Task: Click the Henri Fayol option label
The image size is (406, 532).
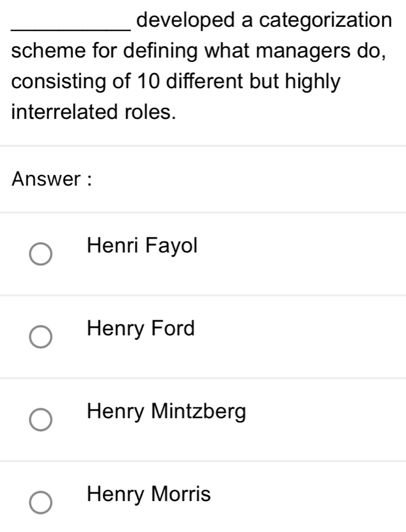Action: [142, 246]
